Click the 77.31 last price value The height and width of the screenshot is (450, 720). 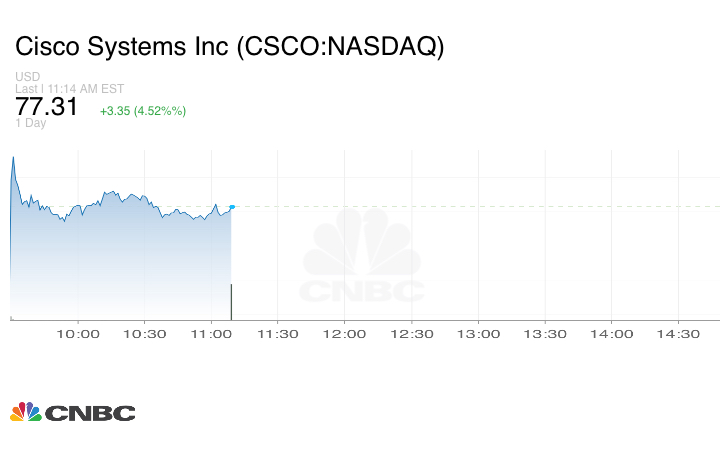coord(47,107)
